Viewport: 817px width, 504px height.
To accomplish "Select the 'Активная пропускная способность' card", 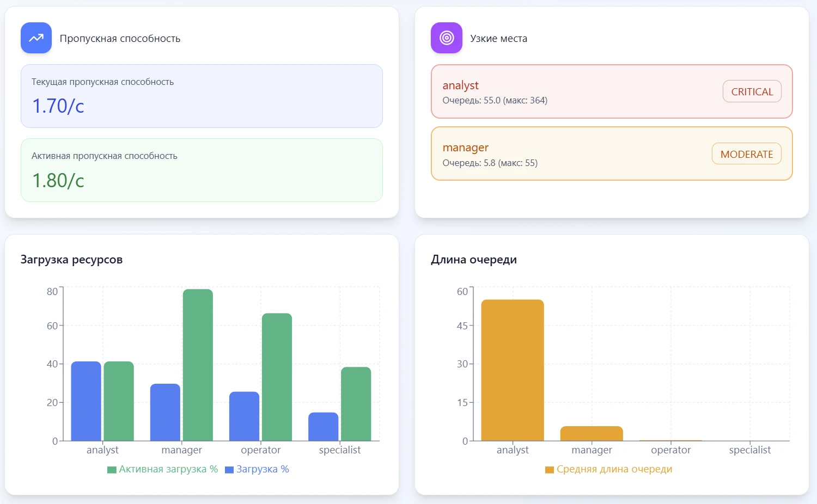I will click(x=202, y=170).
